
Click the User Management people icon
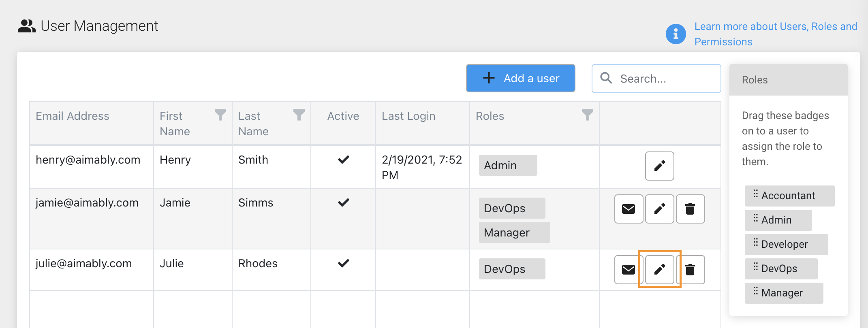click(x=27, y=26)
